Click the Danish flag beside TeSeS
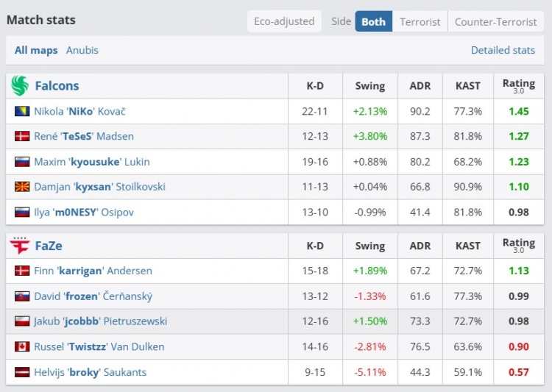The height and width of the screenshot is (392, 552). 22,136
